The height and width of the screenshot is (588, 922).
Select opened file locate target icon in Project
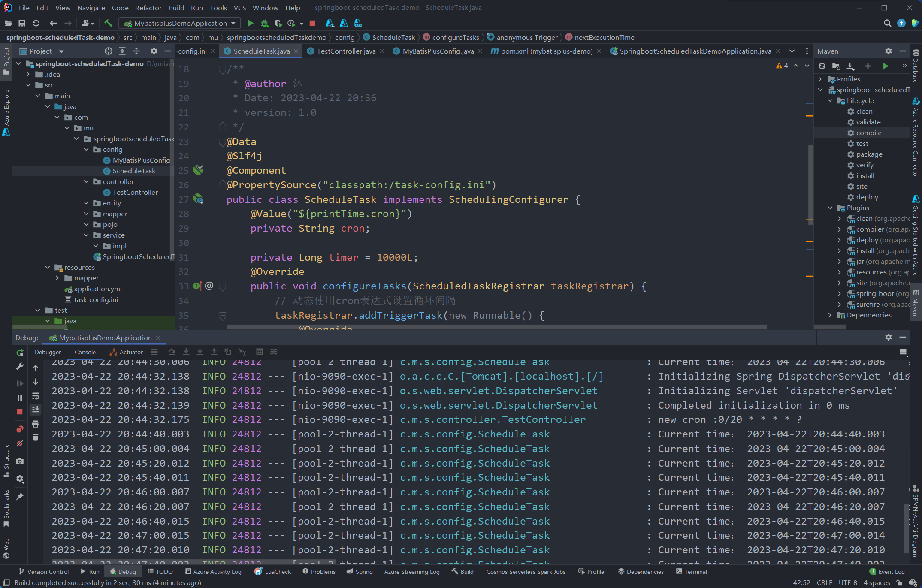coord(109,51)
